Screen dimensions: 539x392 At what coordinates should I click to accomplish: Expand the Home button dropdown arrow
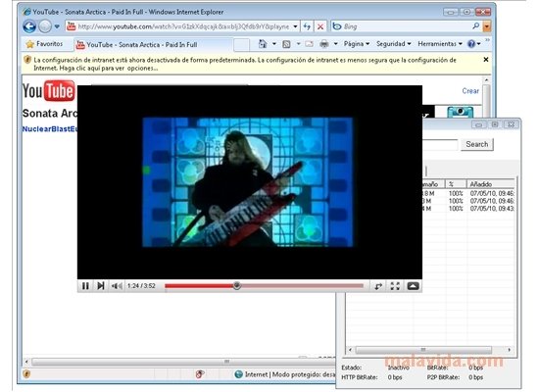274,44
